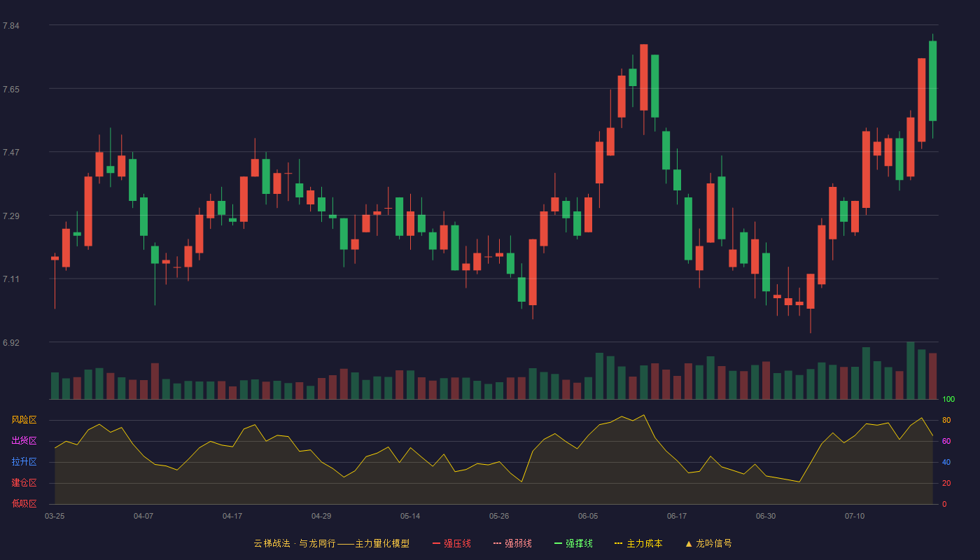Image resolution: width=980 pixels, height=560 pixels.
Task: Click the 06-17 date label
Action: [677, 516]
